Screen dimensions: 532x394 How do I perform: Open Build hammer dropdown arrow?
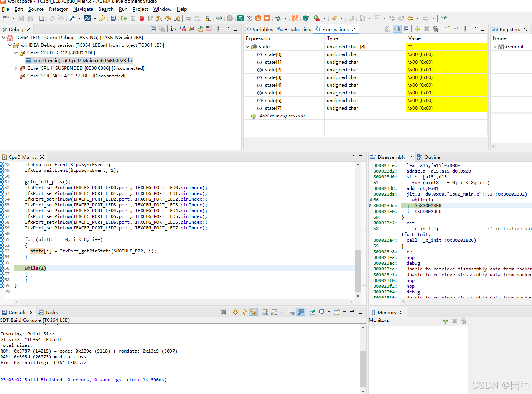coord(79,18)
